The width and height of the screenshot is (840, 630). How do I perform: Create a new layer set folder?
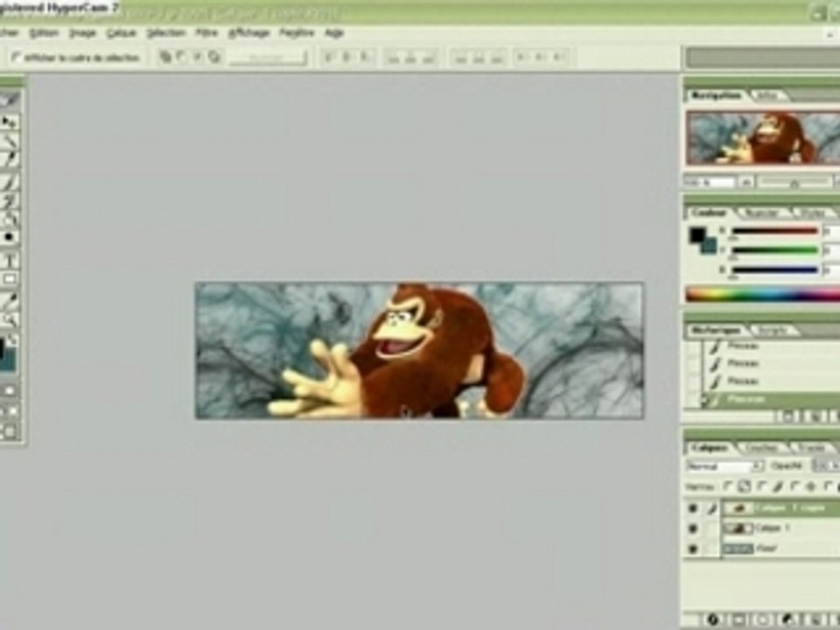point(765,619)
